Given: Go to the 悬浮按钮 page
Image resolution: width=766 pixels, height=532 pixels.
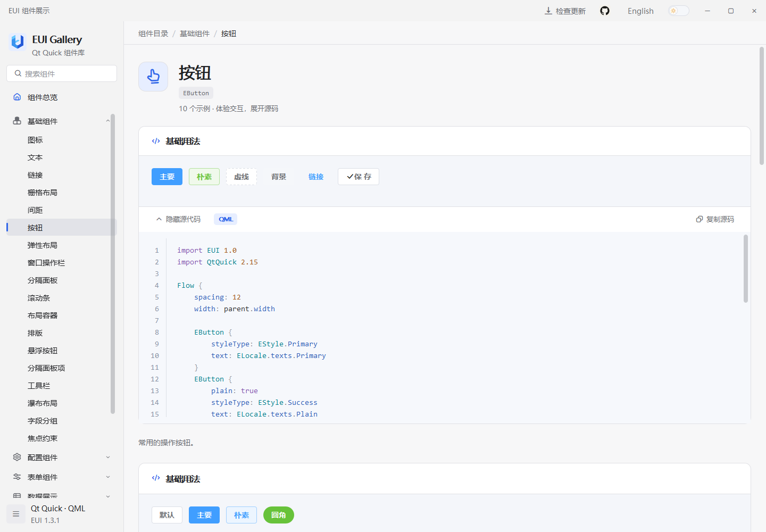Looking at the screenshot, I should tap(61, 350).
